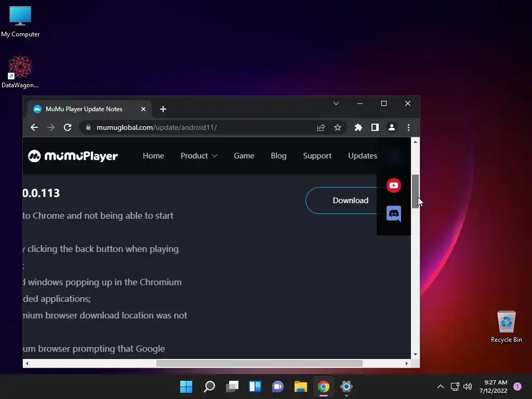532x399 pixels.
Task: Open the Support page
Action: click(x=317, y=156)
